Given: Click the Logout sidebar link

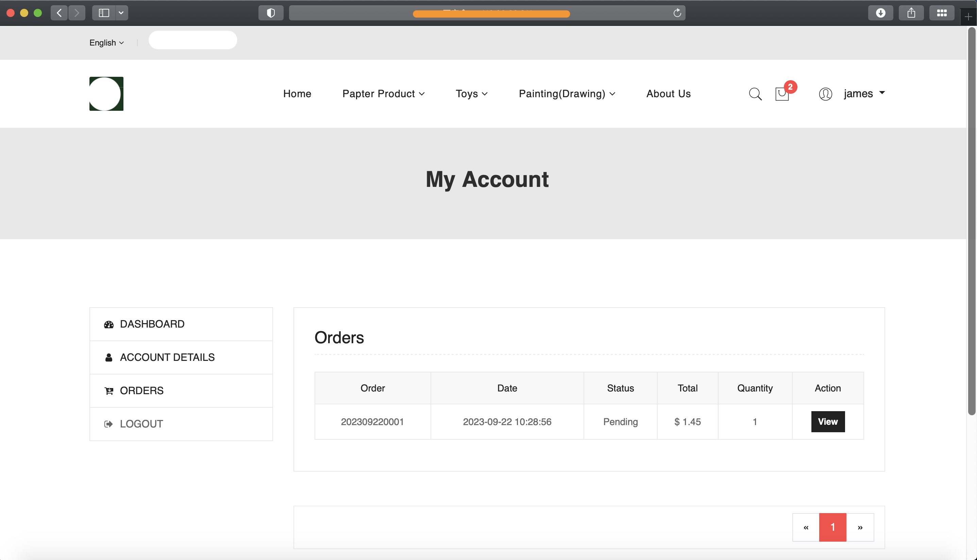Looking at the screenshot, I should tap(141, 424).
